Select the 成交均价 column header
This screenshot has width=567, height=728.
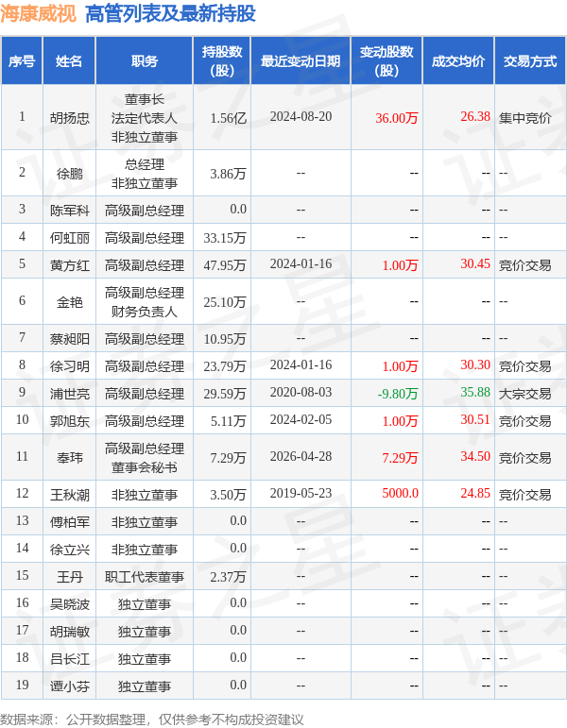(x=458, y=60)
